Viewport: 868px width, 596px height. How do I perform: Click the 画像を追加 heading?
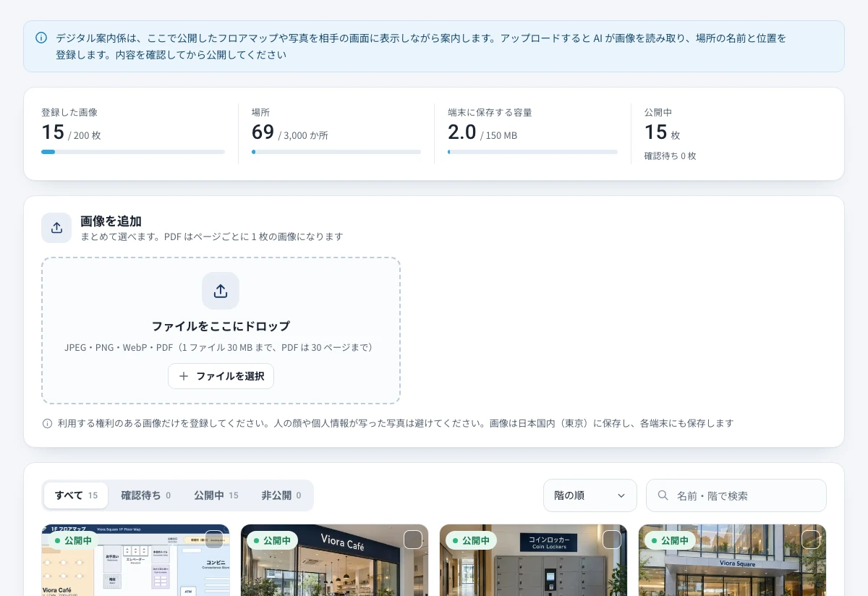coord(111,221)
